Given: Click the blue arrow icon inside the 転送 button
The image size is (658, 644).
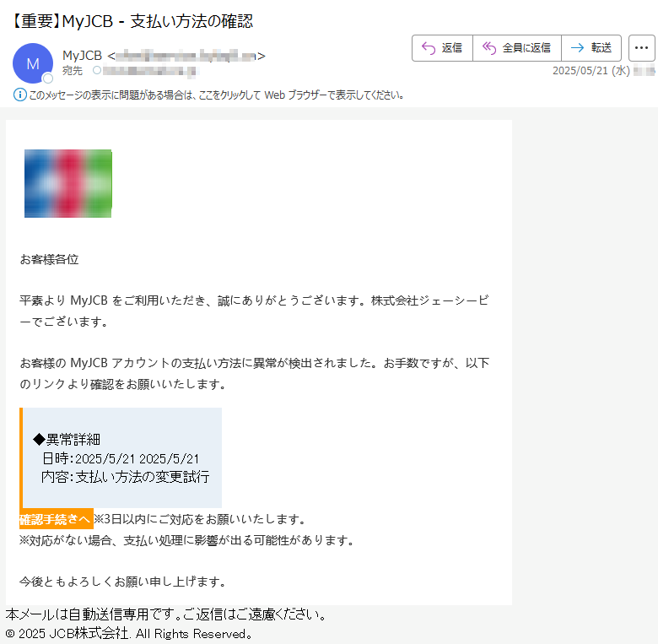Looking at the screenshot, I should (577, 48).
